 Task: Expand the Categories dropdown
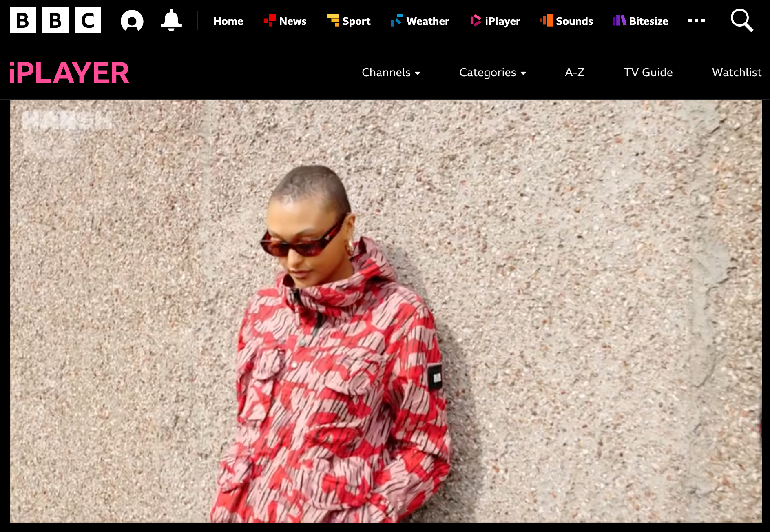492,73
